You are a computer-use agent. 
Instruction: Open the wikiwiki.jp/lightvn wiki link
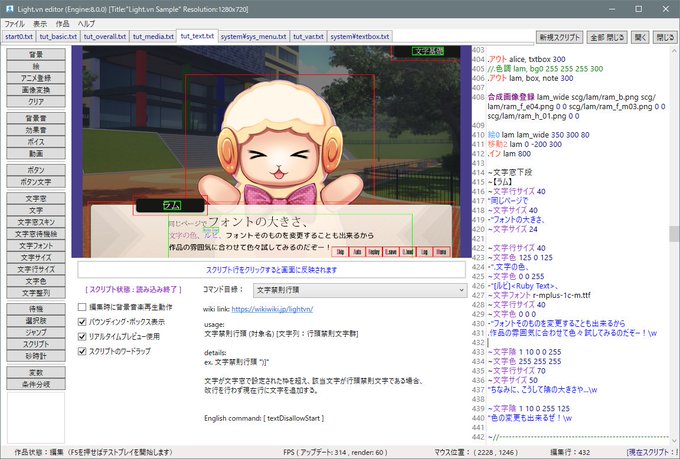click(272, 309)
